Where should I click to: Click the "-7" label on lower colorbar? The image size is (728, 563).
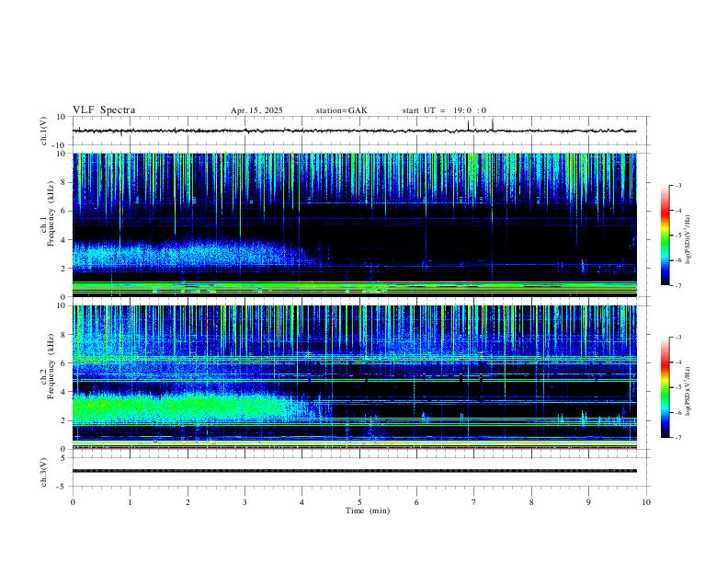point(677,438)
